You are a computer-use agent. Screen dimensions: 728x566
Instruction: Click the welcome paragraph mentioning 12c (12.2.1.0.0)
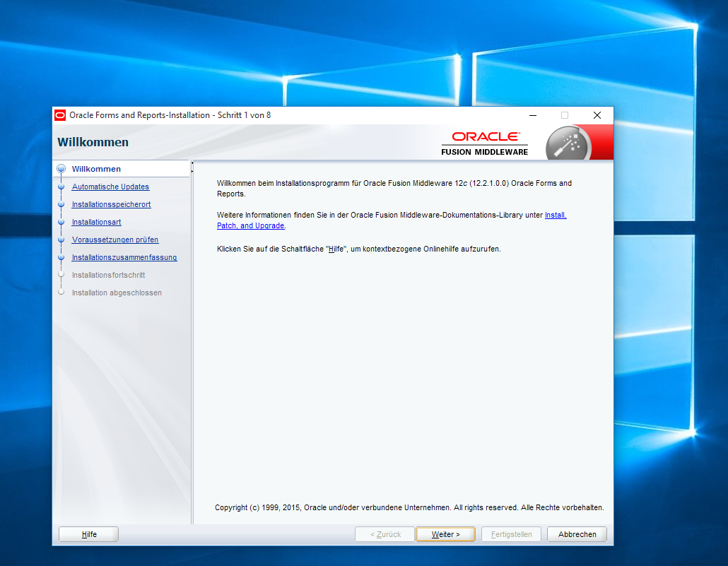coord(394,189)
